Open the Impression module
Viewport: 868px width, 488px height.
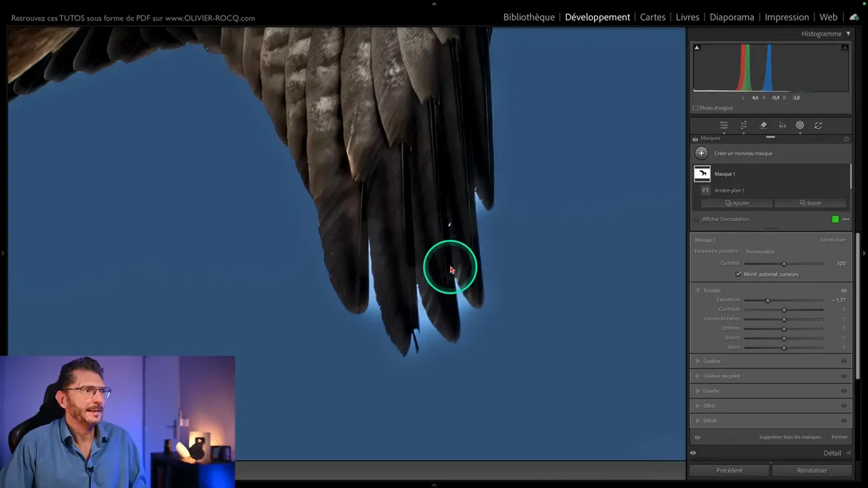click(x=787, y=17)
